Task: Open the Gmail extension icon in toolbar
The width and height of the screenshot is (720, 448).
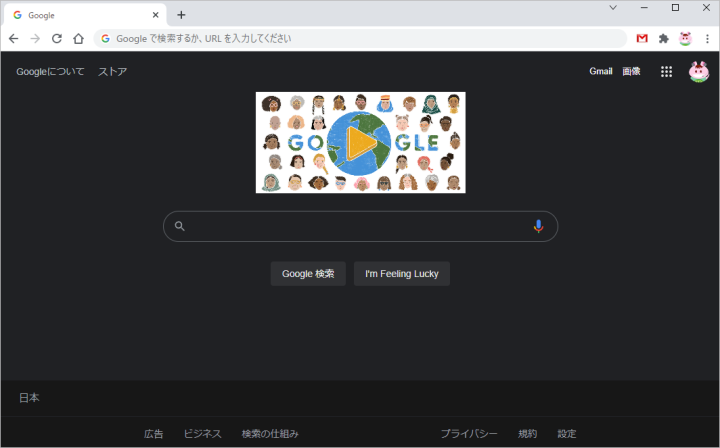Action: (642, 38)
